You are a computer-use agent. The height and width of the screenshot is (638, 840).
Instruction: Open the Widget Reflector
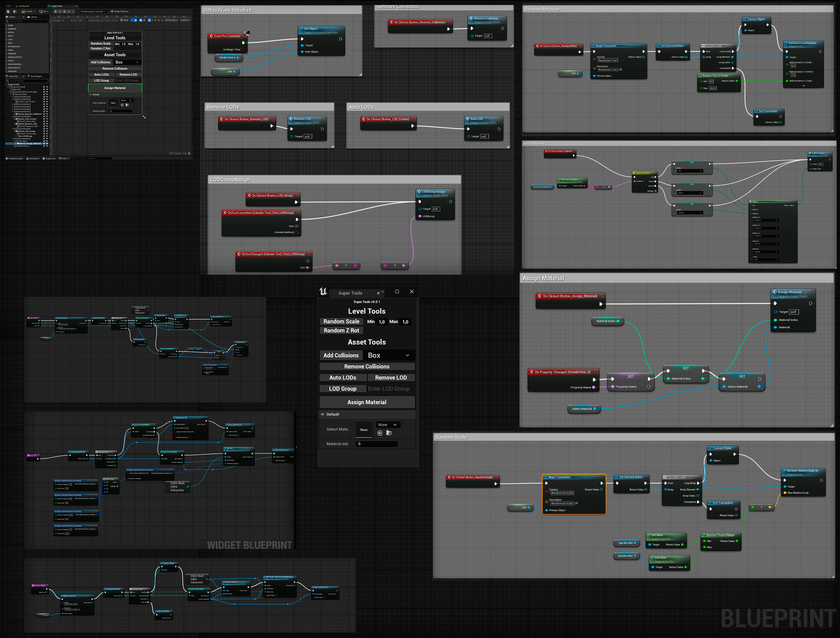[120, 11]
